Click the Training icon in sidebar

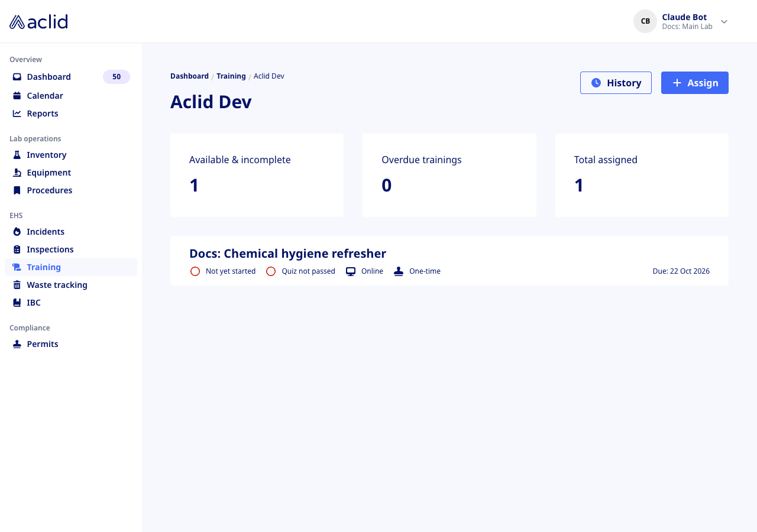click(17, 267)
